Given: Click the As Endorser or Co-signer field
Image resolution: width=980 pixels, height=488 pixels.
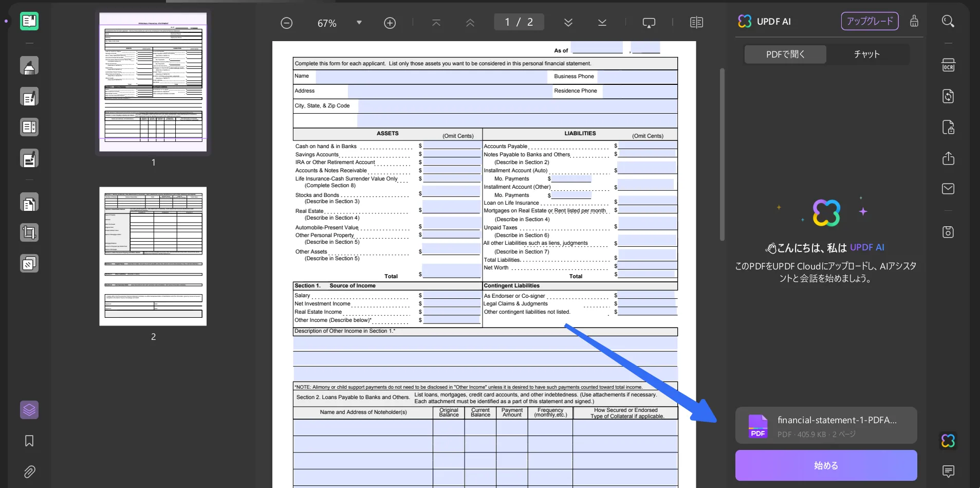Looking at the screenshot, I should coord(647,295).
